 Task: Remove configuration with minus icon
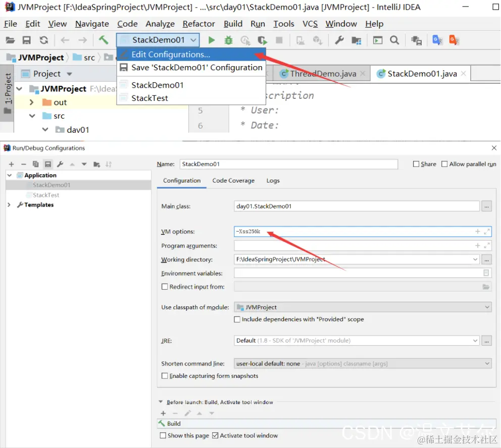point(23,164)
